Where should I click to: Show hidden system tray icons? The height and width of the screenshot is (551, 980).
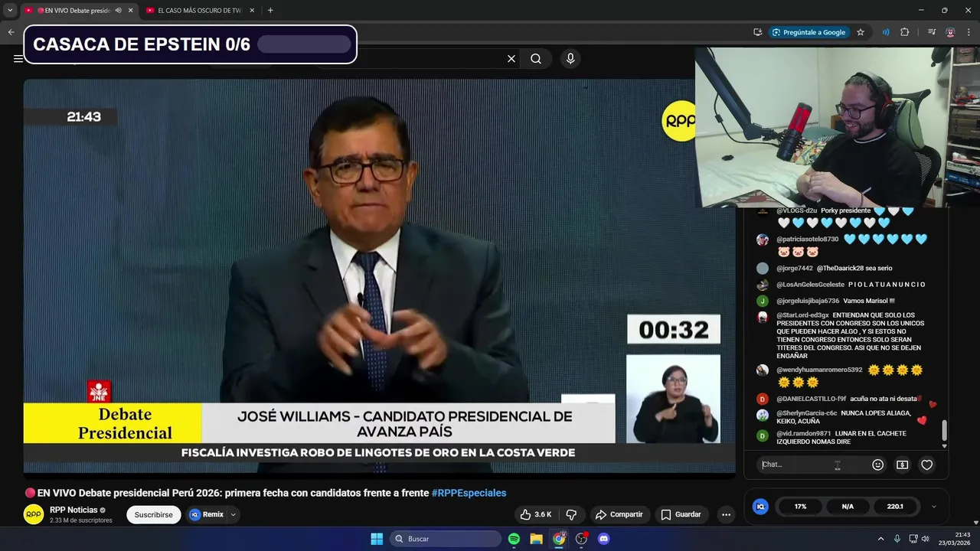point(880,539)
